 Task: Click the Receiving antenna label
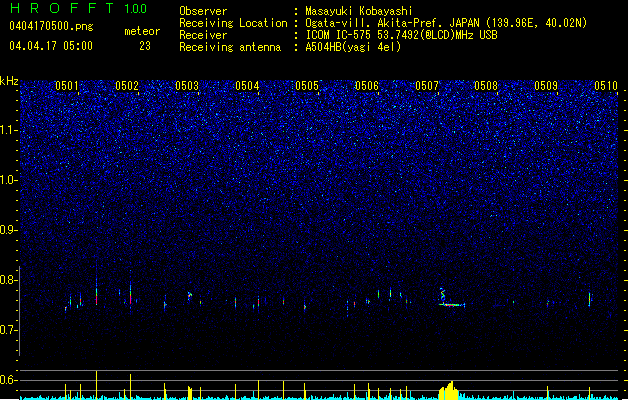(x=230, y=47)
